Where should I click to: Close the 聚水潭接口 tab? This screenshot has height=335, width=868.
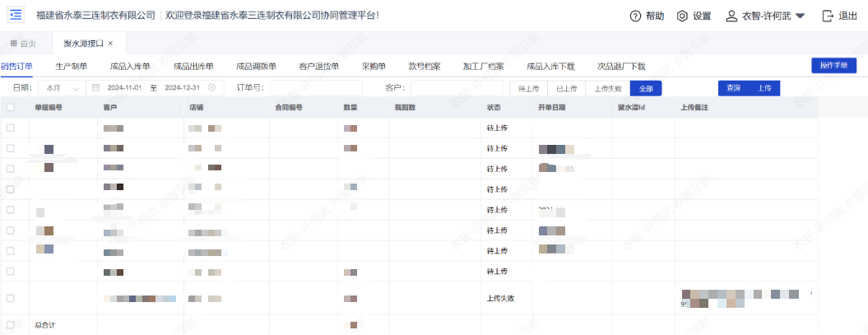pyautogui.click(x=110, y=43)
